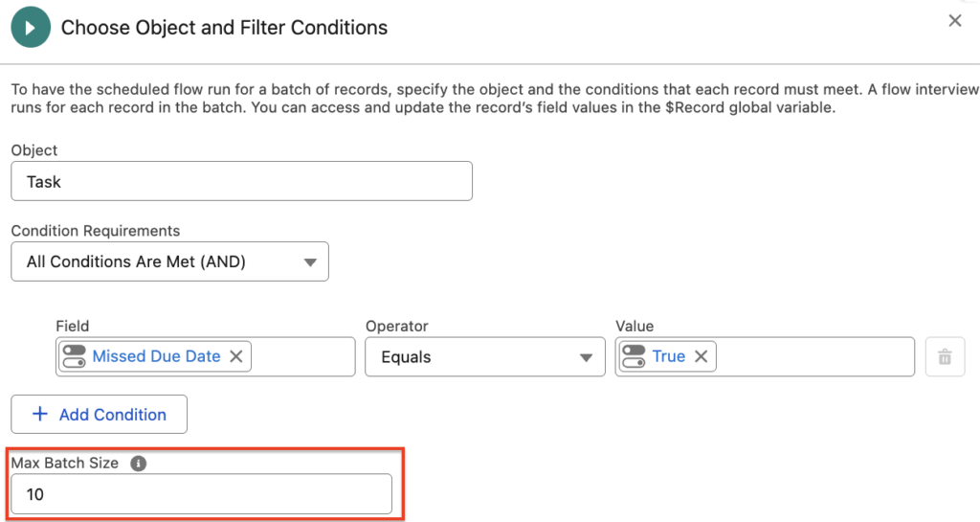Open the Condition Requirements dropdown

[x=169, y=261]
